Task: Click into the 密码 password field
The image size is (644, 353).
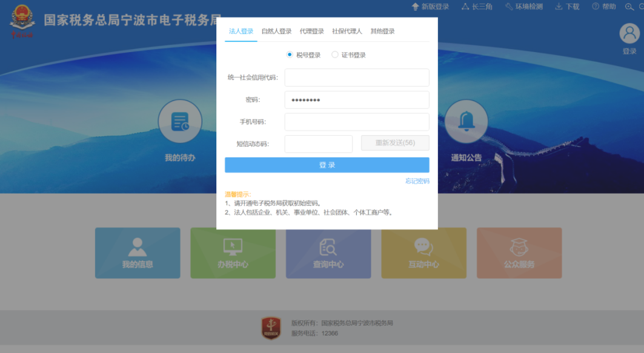Action: pyautogui.click(x=357, y=100)
